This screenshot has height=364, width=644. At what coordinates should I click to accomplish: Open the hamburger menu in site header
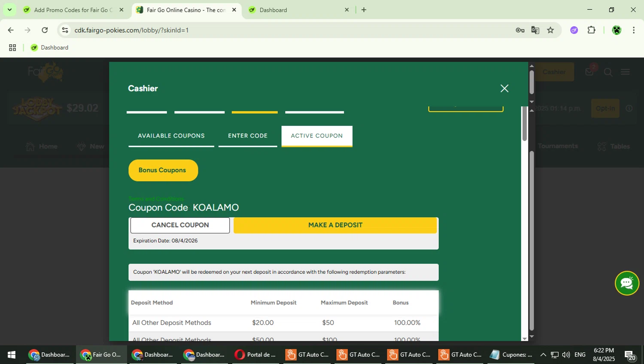(x=625, y=72)
